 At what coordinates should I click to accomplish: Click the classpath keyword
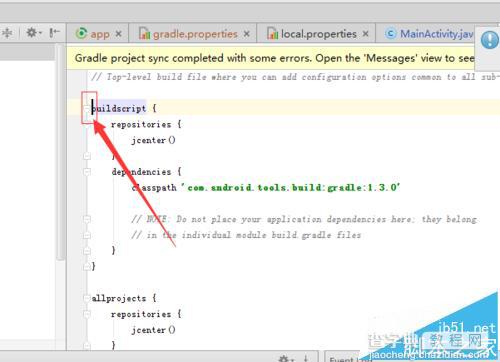pos(154,188)
